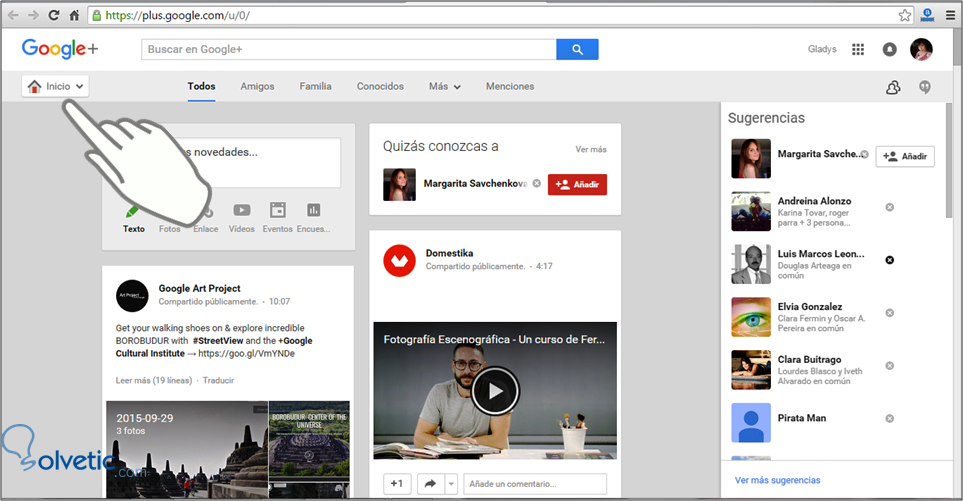Bookmark the page with the star icon
963x501 pixels.
click(905, 15)
